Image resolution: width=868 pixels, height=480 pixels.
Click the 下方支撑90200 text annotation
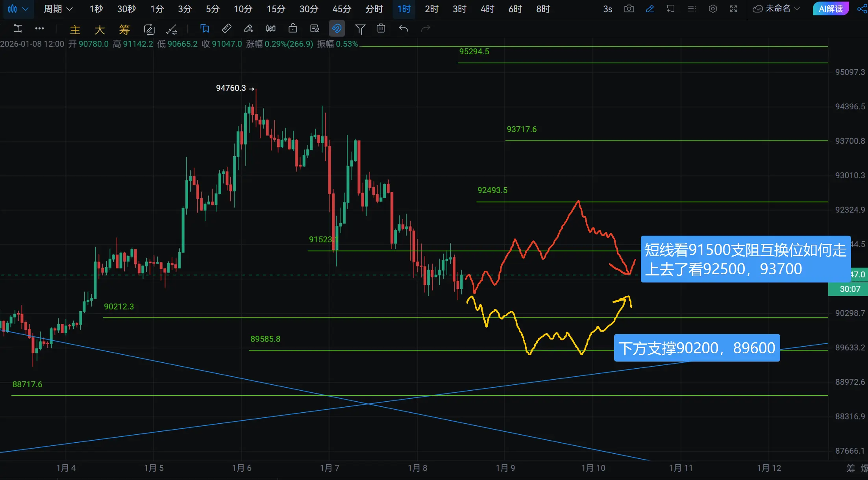tap(696, 348)
